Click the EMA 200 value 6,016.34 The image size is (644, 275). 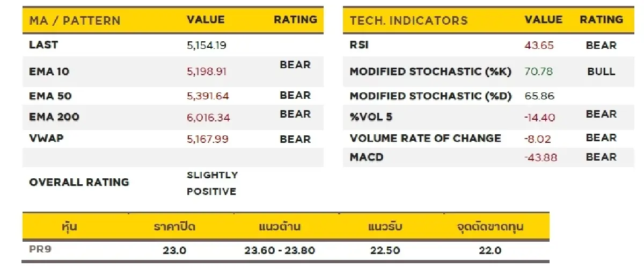tap(208, 117)
